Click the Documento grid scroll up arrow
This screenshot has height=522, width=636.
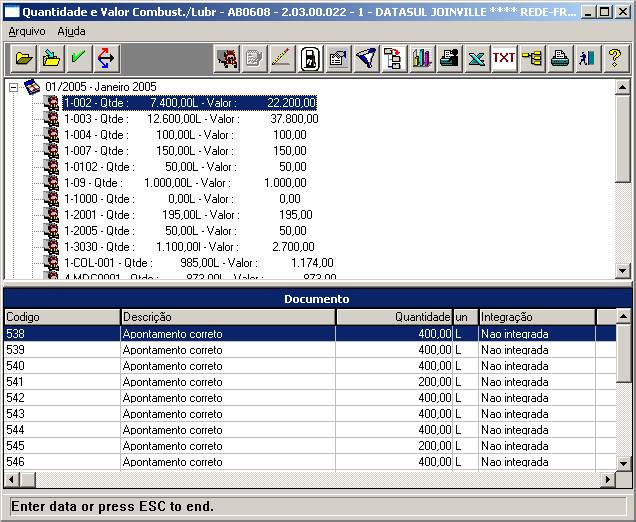(x=623, y=316)
